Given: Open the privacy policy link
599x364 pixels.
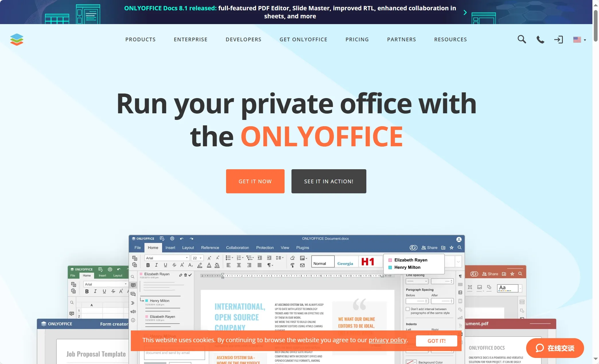Looking at the screenshot, I should [x=387, y=340].
